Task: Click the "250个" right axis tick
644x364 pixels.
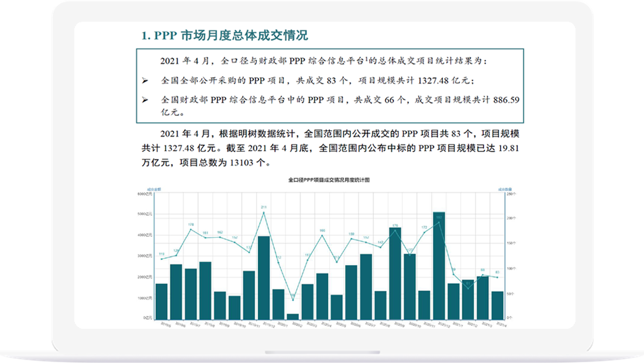Action: tap(511, 194)
